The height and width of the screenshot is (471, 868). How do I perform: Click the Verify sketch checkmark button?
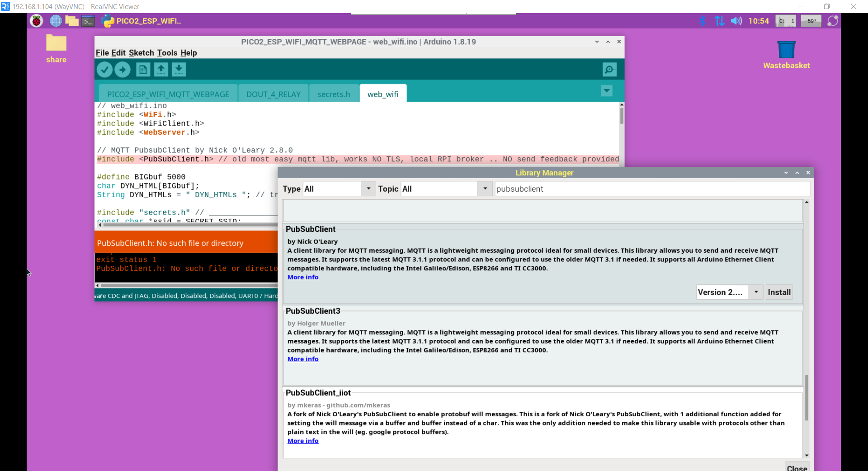click(x=104, y=70)
